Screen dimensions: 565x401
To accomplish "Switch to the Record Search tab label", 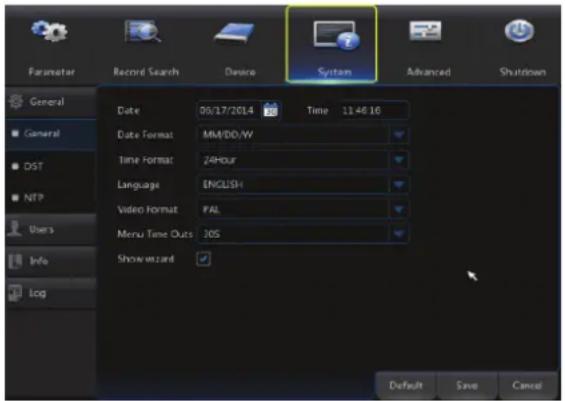I will tap(146, 72).
